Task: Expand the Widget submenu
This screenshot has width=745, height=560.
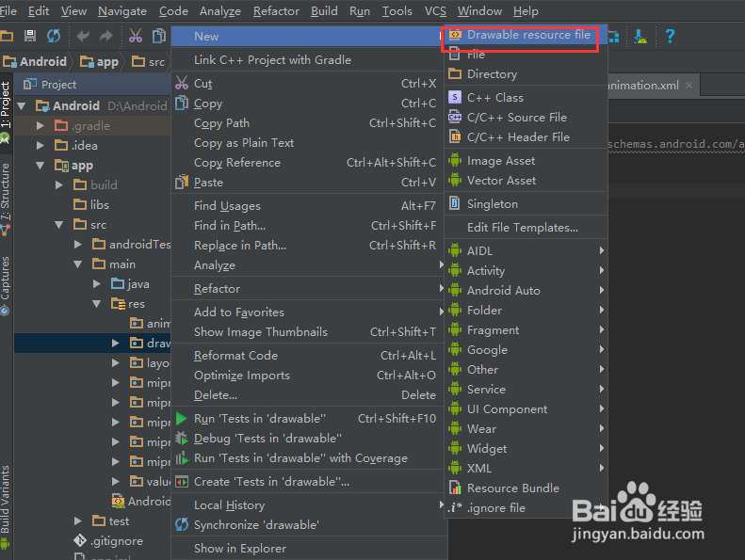Action: (x=526, y=449)
